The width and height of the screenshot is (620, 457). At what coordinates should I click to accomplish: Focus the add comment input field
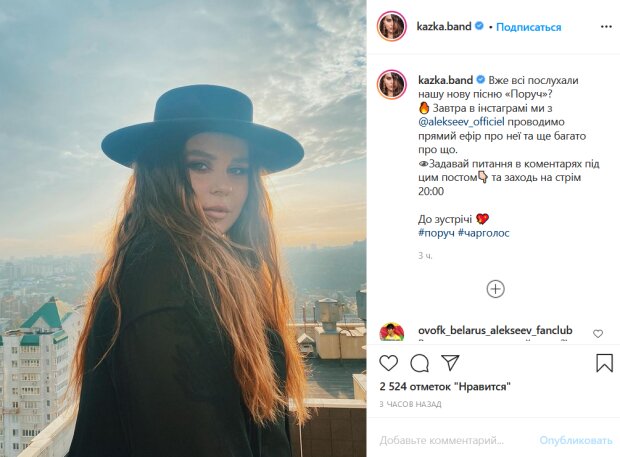click(x=455, y=440)
